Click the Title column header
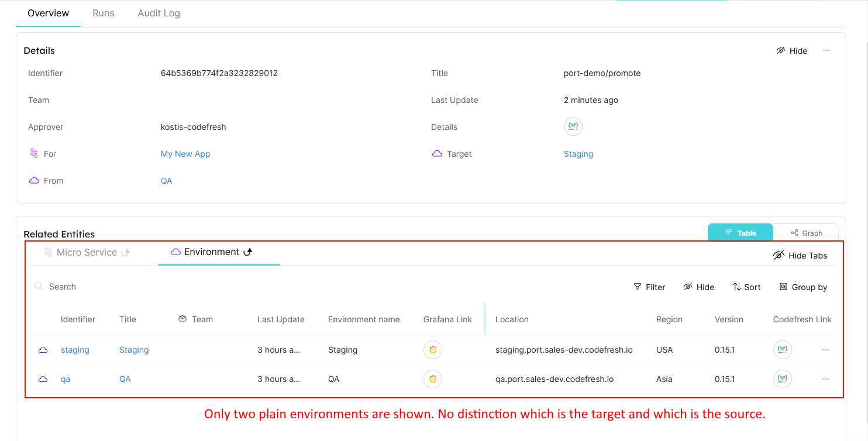868x441 pixels. 128,319
